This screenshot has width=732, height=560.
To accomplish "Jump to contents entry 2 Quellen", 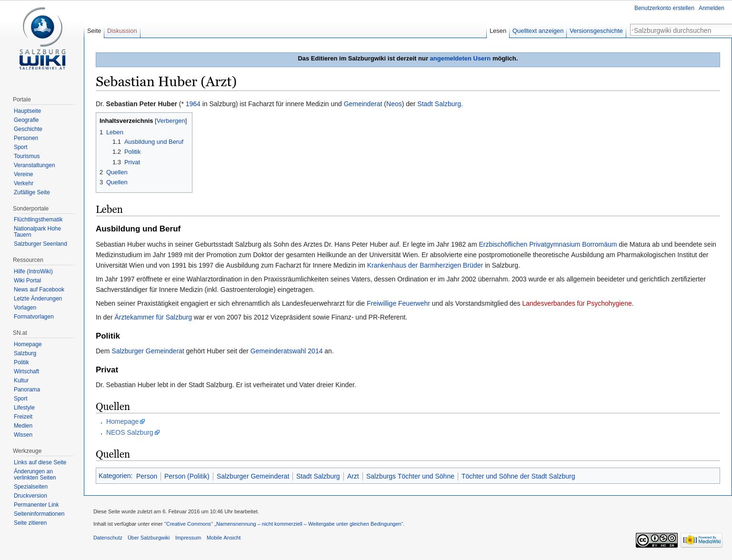I will 117,172.
